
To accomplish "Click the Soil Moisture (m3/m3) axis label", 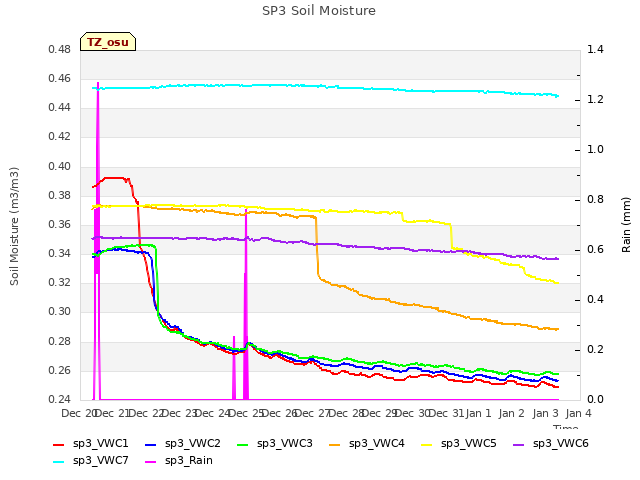I will (14, 226).
